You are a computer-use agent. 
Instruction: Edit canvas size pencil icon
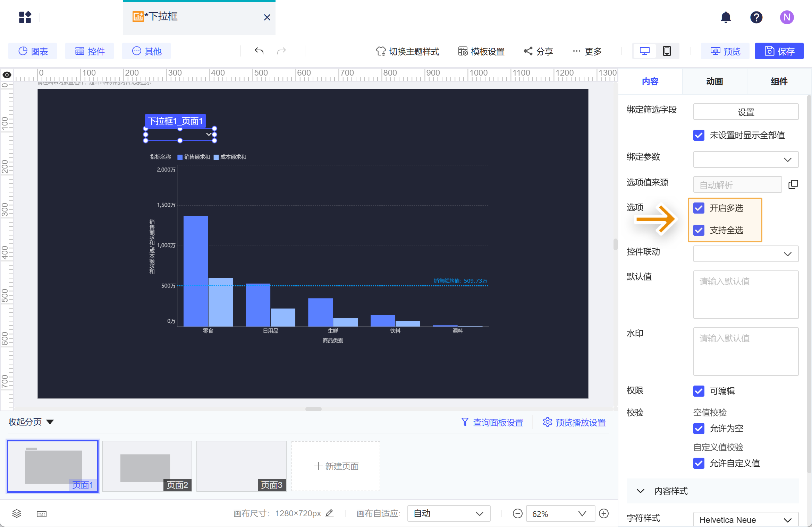pyautogui.click(x=330, y=513)
